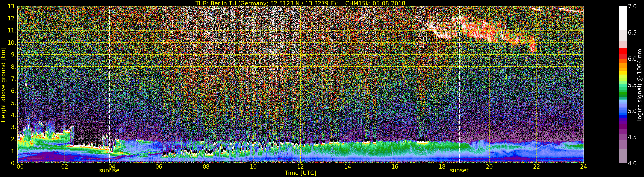644x177 pixels.
Task: Click the '8.' tick on the height axis
Action: click(x=14, y=67)
